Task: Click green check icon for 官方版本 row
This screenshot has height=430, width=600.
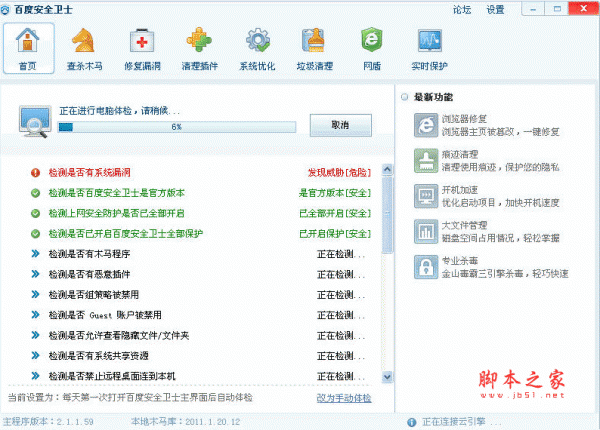Action: pyautogui.click(x=36, y=193)
